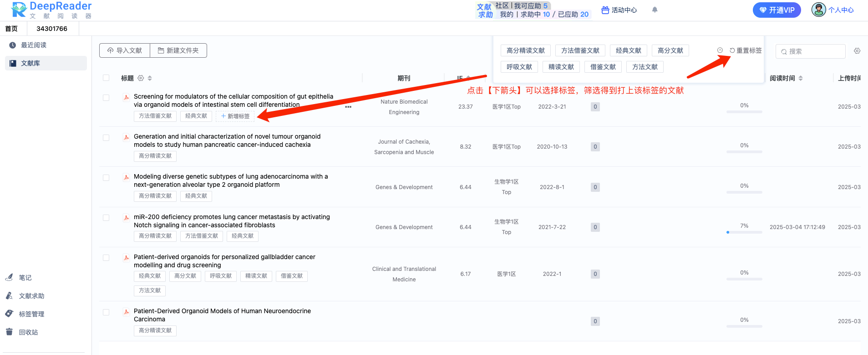Click note count badge in Journal of Cachexia row
Viewport: 868px width, 355px height.
[x=595, y=147]
